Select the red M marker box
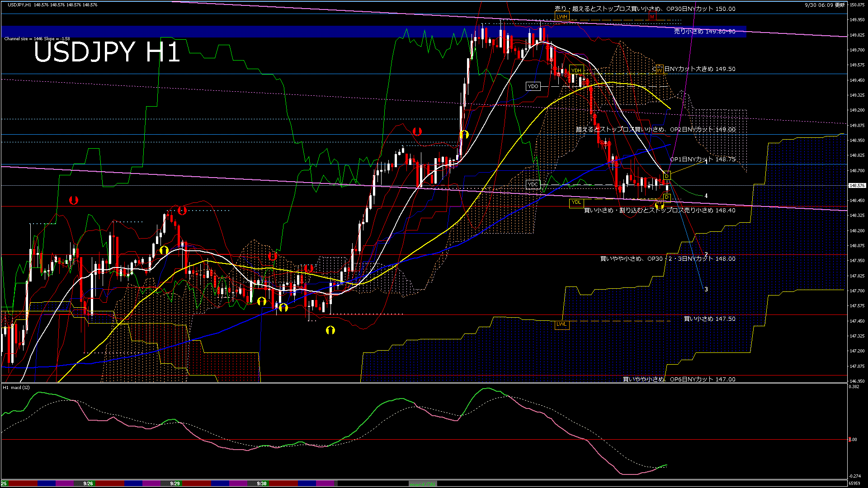The image size is (868, 488). coord(652,17)
